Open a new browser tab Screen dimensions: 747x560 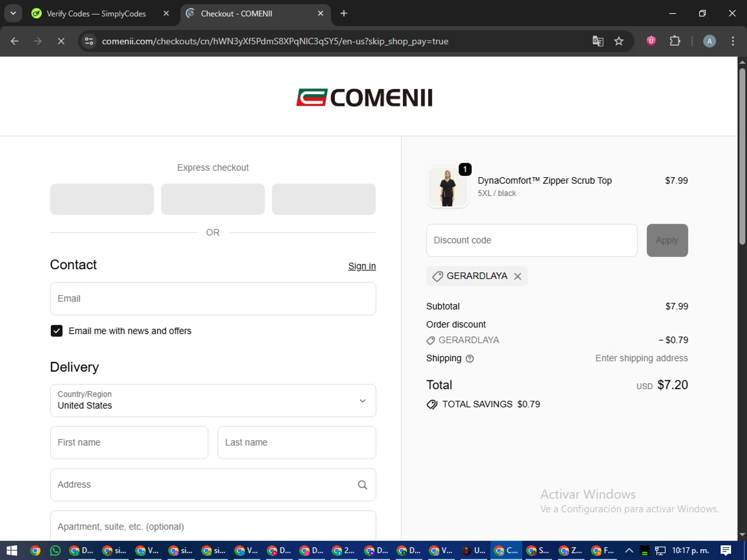(x=344, y=13)
